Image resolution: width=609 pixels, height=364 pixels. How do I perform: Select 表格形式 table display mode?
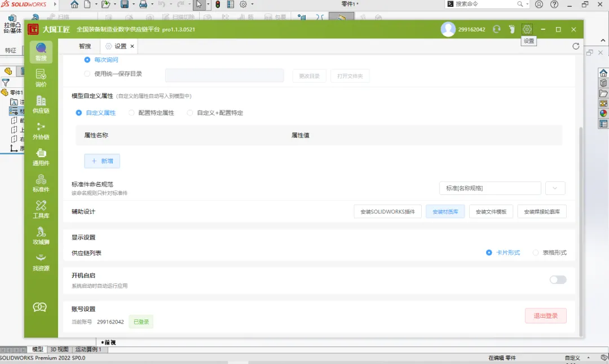[x=536, y=252]
